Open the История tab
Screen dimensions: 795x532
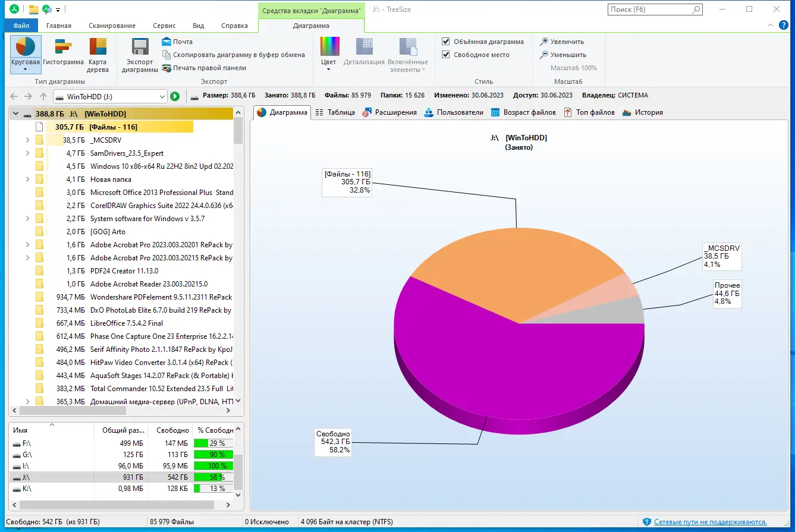[642, 112]
